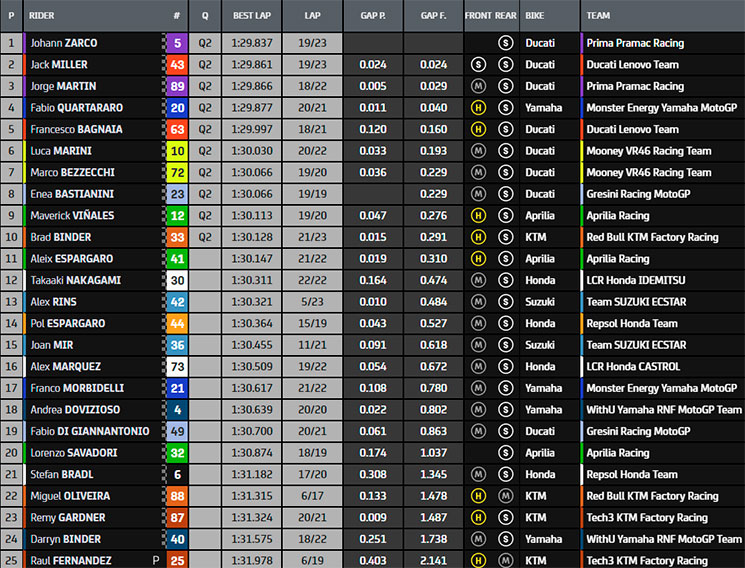
Task: Click the hard front tyre icon in Maverick VIÑALES's row
Action: coord(478,215)
